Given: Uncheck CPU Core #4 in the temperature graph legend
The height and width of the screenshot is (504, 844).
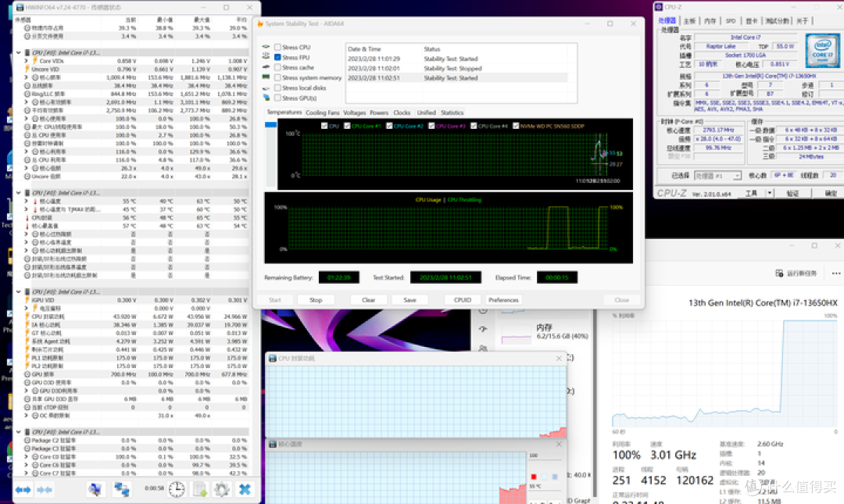Looking at the screenshot, I should tap(474, 126).
